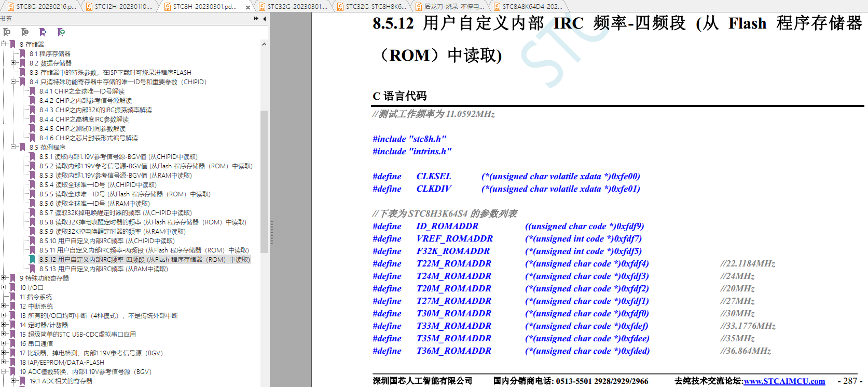The width and height of the screenshot is (868, 387).
Task: Open bookmark 8.4.6 CHIP之芯片封装形式编号解读
Action: point(89,138)
